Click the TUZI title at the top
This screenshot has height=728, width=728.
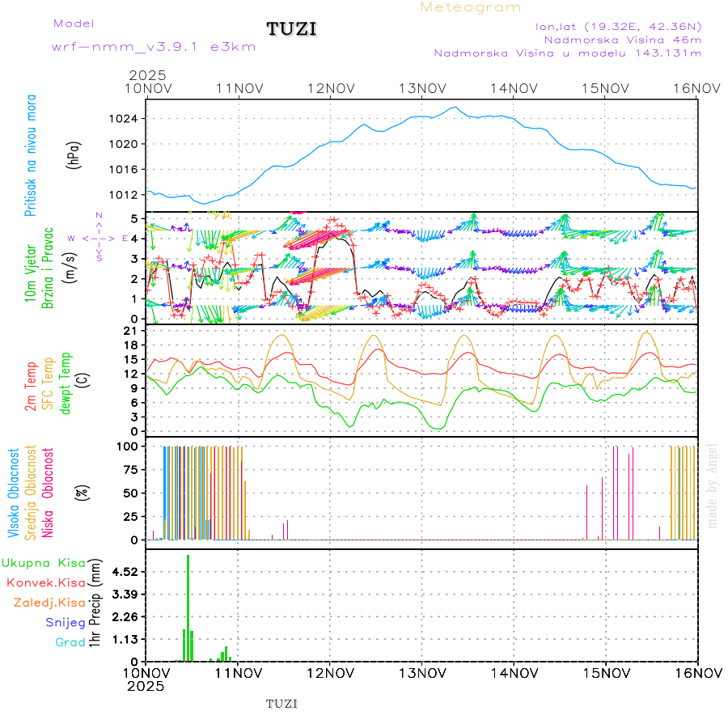(x=292, y=29)
